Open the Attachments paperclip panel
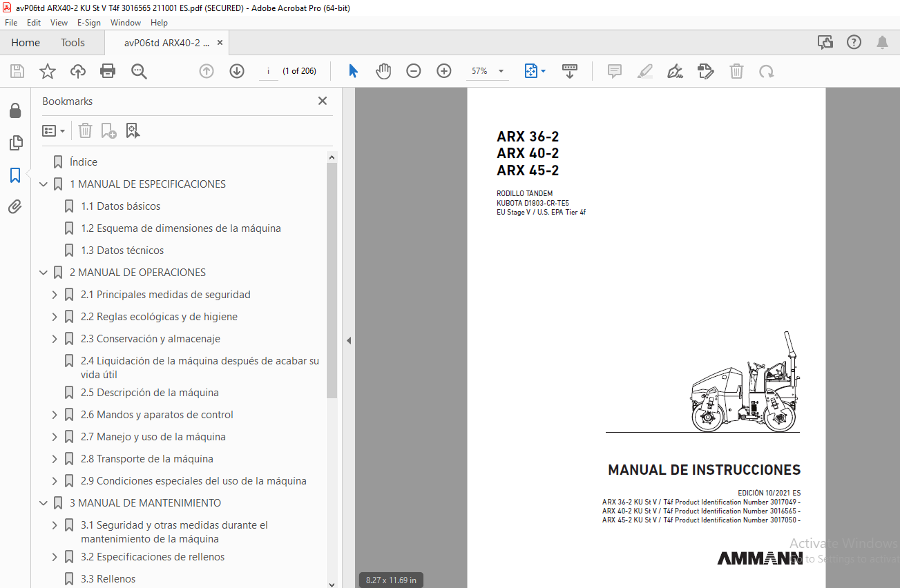 [x=15, y=207]
